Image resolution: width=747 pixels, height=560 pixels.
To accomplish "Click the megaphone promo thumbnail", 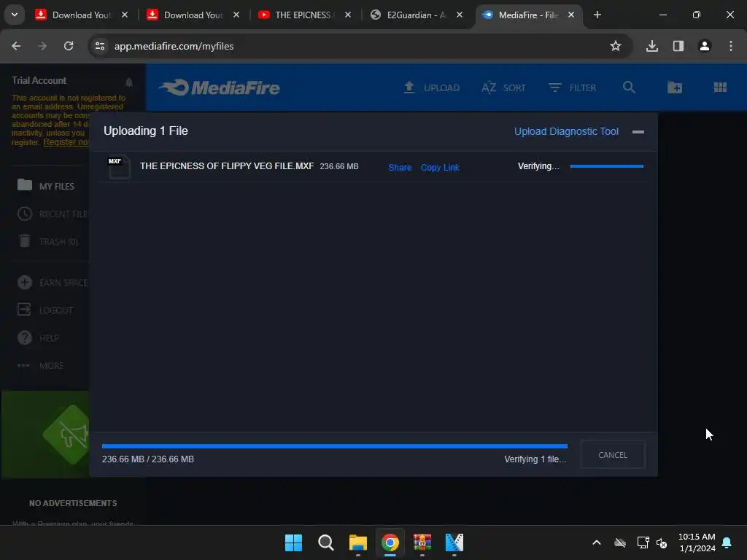I will pos(45,435).
